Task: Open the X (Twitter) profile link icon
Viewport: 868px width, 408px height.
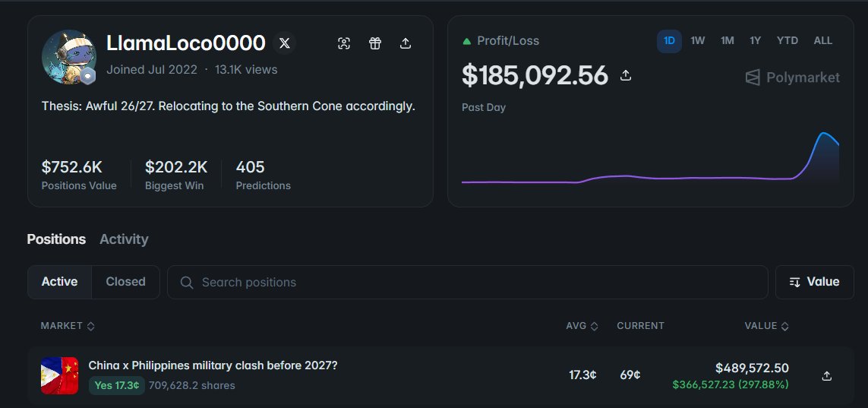Action: coord(285,43)
